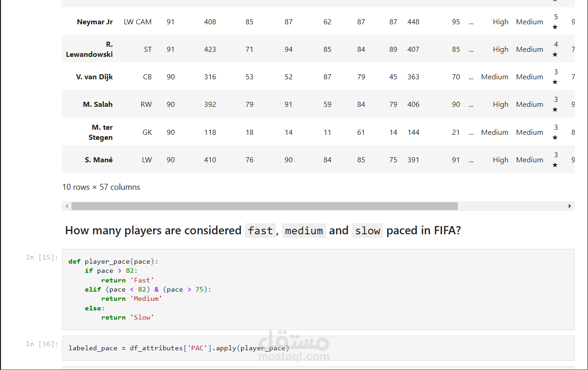
Task: Click value 316 in van Dijk row
Action: (210, 77)
